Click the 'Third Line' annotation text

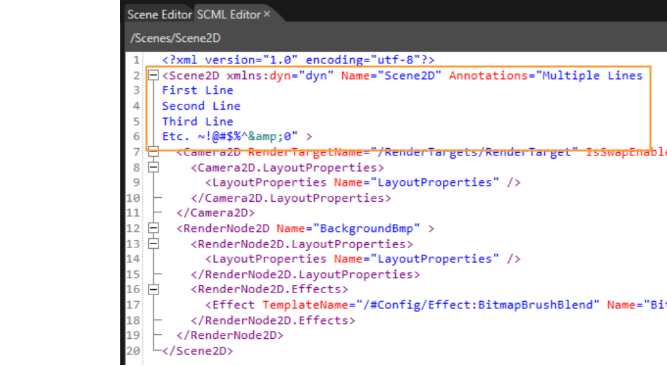[198, 121]
